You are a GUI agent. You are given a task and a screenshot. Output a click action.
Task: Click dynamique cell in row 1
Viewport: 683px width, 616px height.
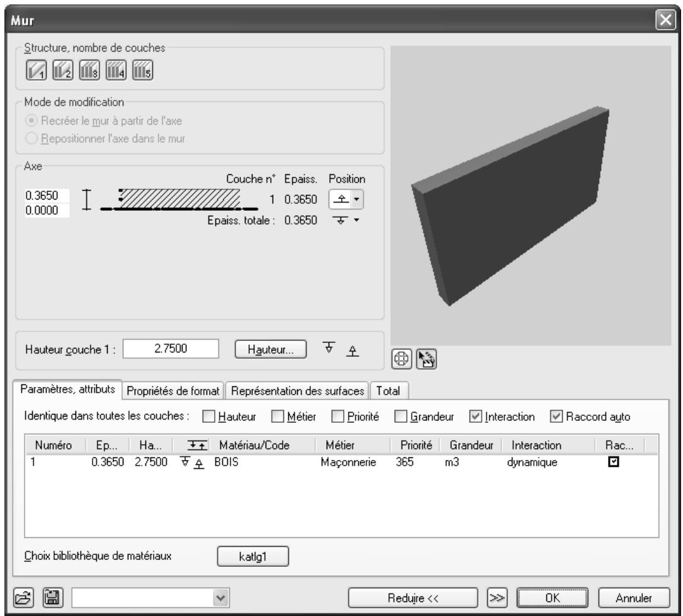click(x=533, y=462)
